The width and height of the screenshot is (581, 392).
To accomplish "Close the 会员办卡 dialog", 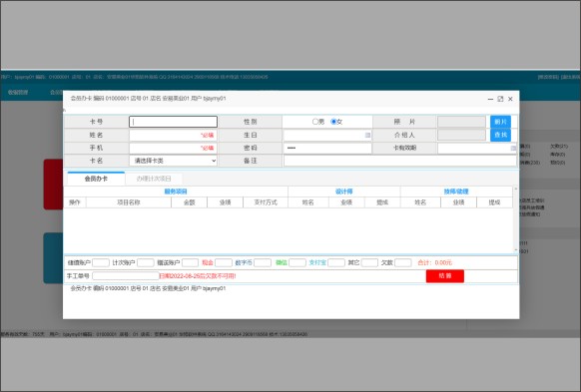I will point(510,99).
